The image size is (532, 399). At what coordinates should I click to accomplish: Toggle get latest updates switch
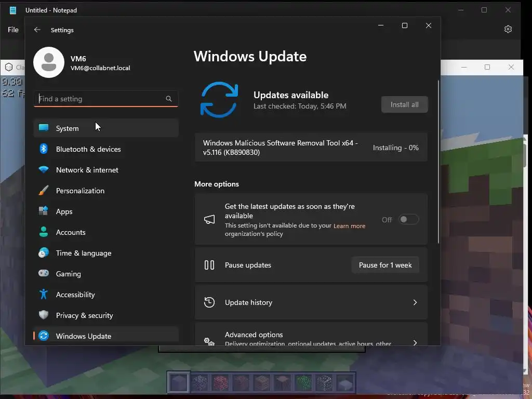[408, 220]
